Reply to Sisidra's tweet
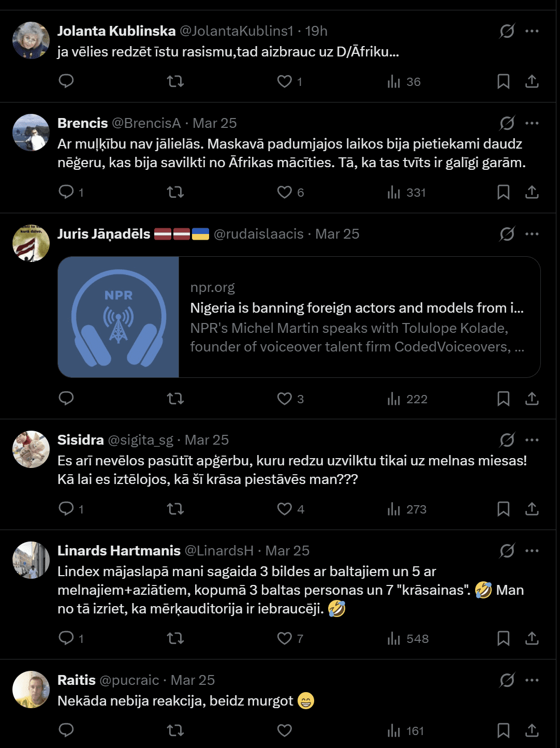Screen dimensions: 560x748 click(66, 509)
